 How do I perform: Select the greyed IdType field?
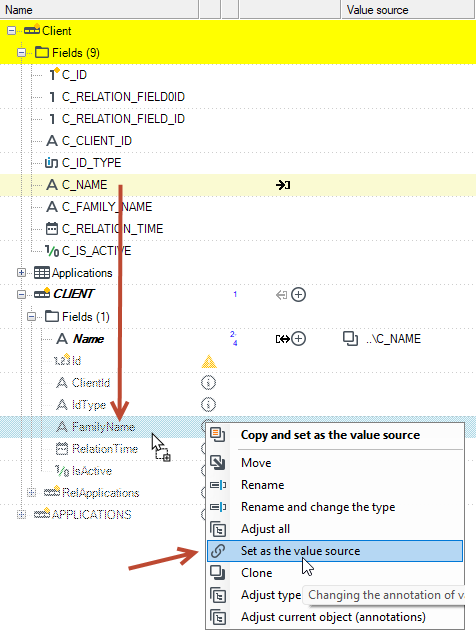coord(89,405)
